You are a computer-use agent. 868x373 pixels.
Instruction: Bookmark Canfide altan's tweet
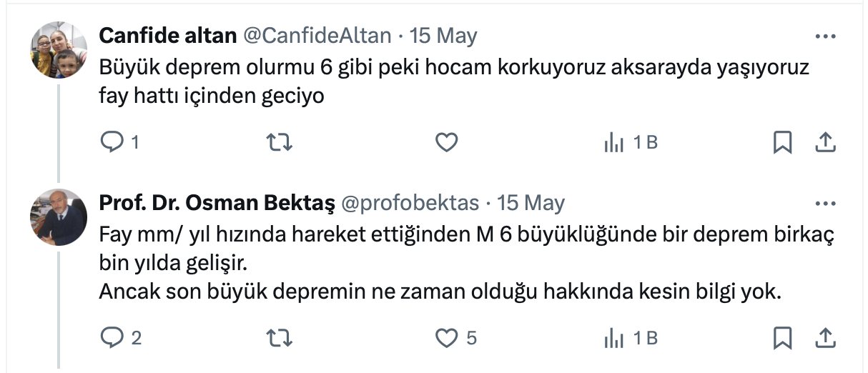pyautogui.click(x=783, y=143)
